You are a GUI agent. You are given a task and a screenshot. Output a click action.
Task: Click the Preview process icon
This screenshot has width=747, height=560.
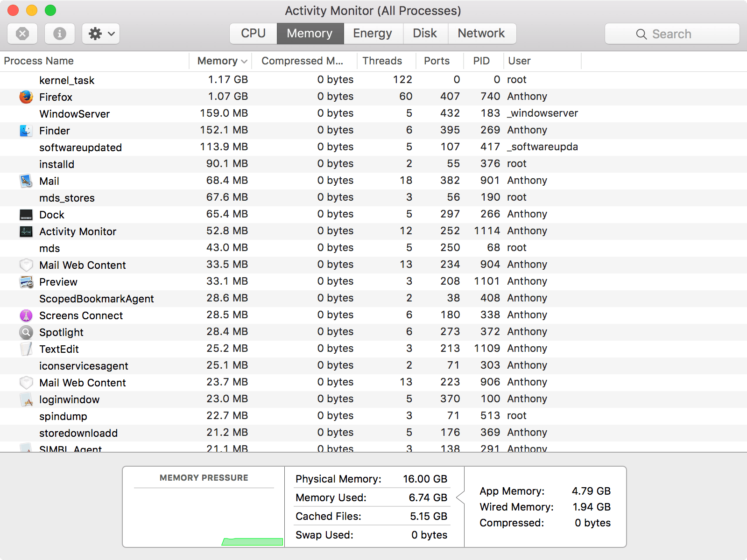pyautogui.click(x=26, y=281)
